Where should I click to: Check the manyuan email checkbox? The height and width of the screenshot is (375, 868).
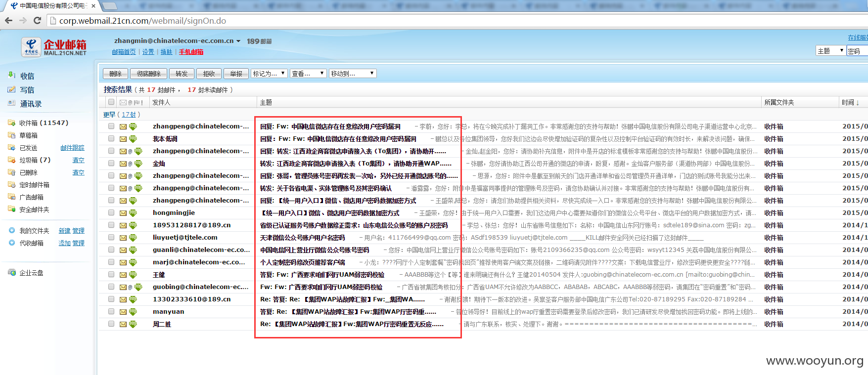(111, 311)
